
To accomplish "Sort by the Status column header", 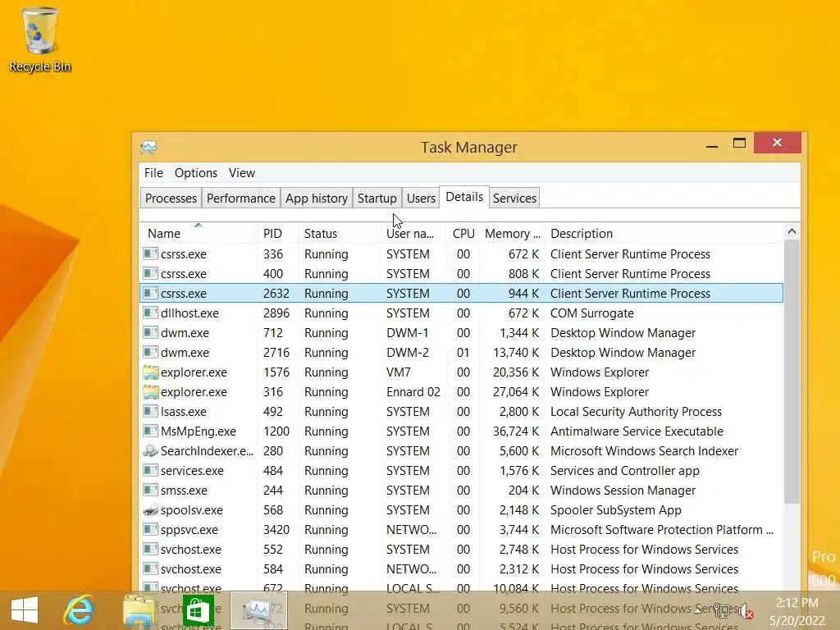I will 340,234.
